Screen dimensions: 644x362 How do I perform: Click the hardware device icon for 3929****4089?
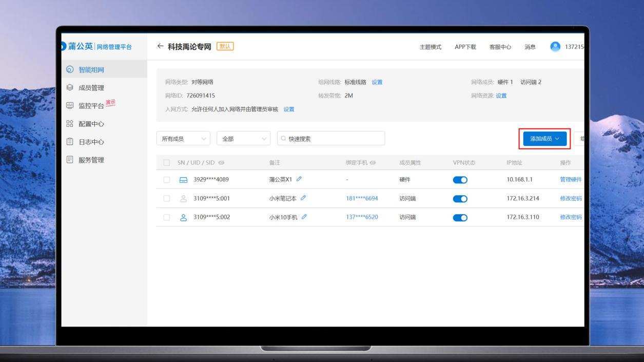[183, 180]
